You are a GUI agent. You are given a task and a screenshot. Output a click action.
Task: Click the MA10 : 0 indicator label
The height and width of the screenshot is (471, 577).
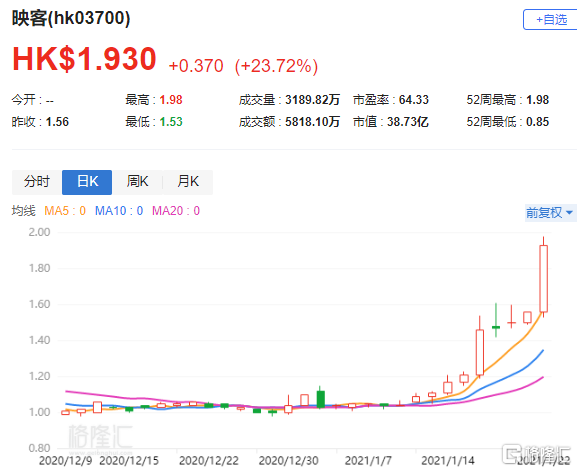pyautogui.click(x=119, y=211)
